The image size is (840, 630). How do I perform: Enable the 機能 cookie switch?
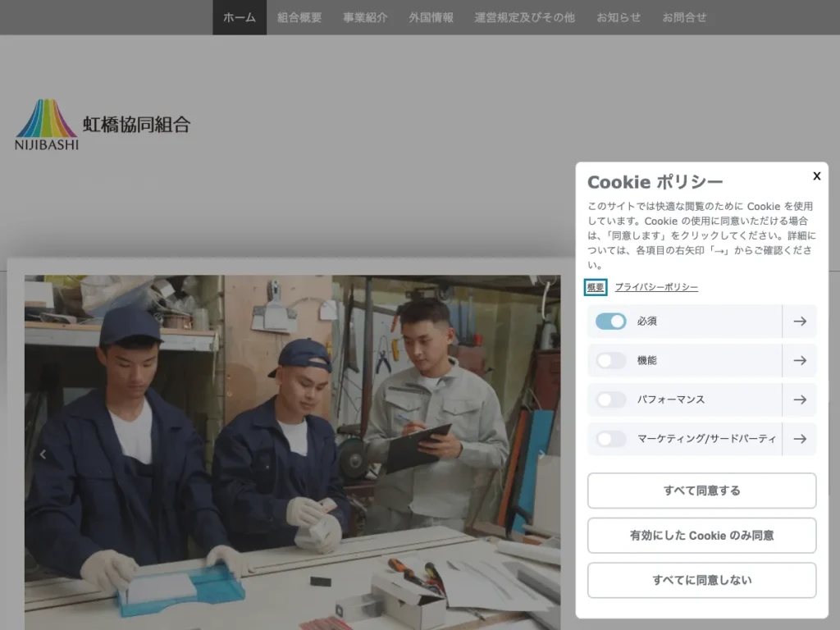(610, 361)
